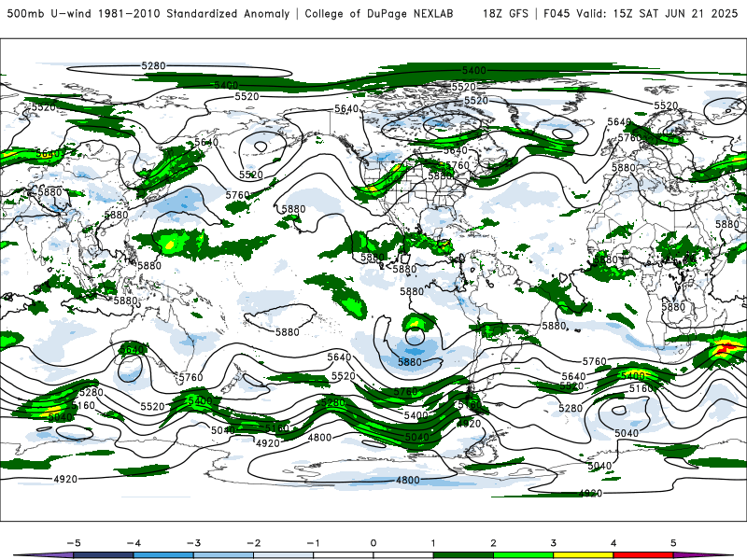Click the "College of DuPage NEXLAB" text
This screenshot has height=560, width=747.
point(379,13)
